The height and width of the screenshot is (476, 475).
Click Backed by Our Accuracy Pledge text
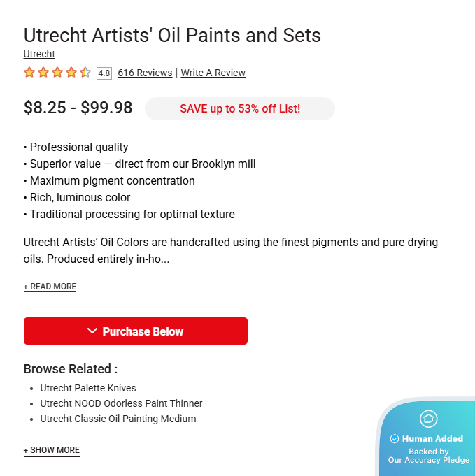click(428, 456)
